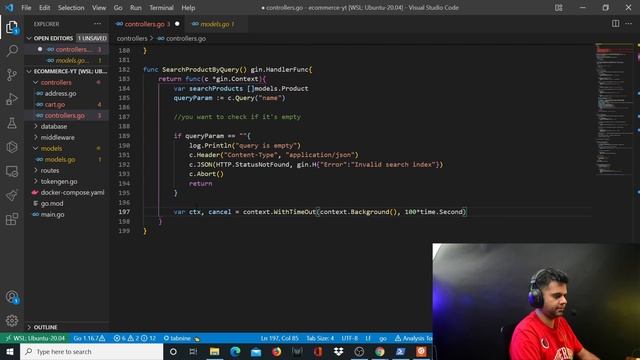Click Ln 197, Col 85 cursor position
The width and height of the screenshot is (640, 360).
tap(280, 338)
